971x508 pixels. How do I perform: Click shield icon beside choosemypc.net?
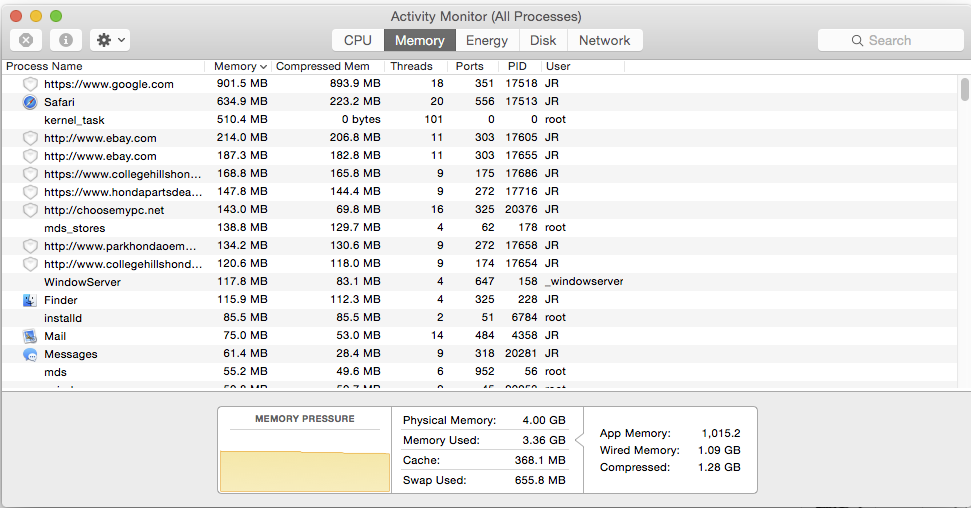coord(30,210)
